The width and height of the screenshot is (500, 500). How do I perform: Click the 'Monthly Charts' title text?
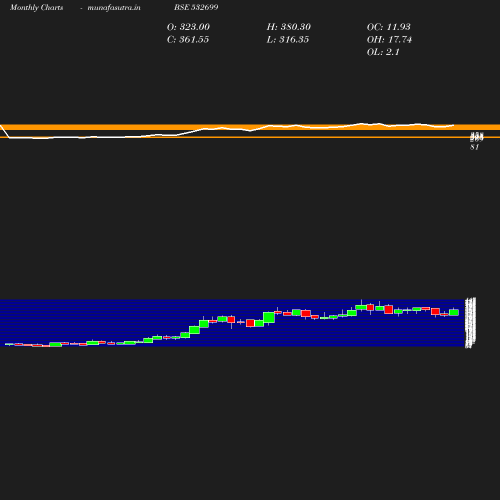pyautogui.click(x=36, y=7)
